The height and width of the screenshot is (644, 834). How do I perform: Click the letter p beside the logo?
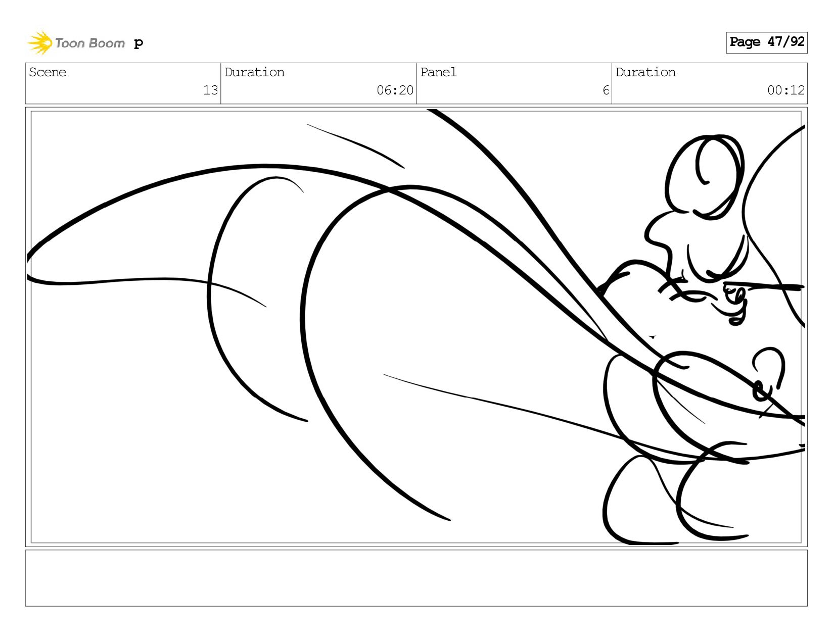click(x=138, y=43)
